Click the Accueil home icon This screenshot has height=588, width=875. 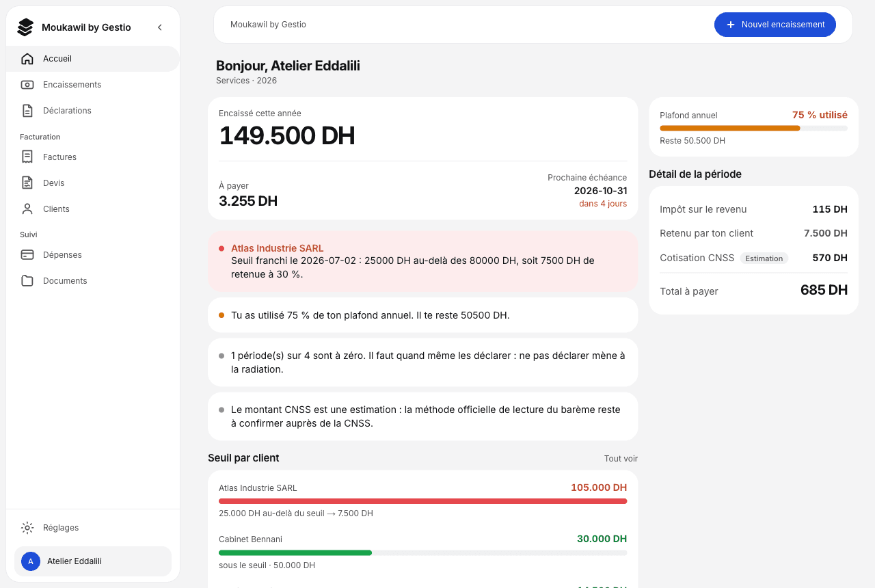pyautogui.click(x=27, y=59)
